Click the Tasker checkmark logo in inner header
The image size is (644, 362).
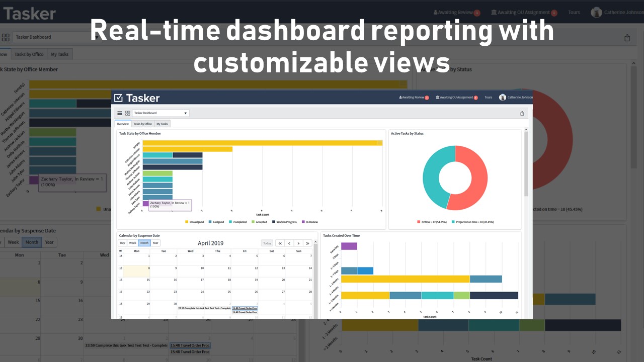click(x=119, y=98)
